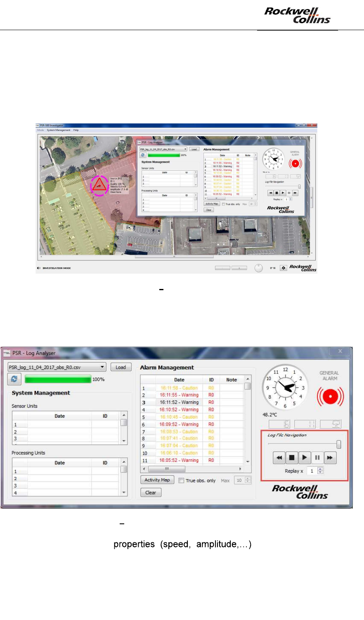
Task: Click Play in enlarged Log File Navigation
Action: (x=304, y=457)
